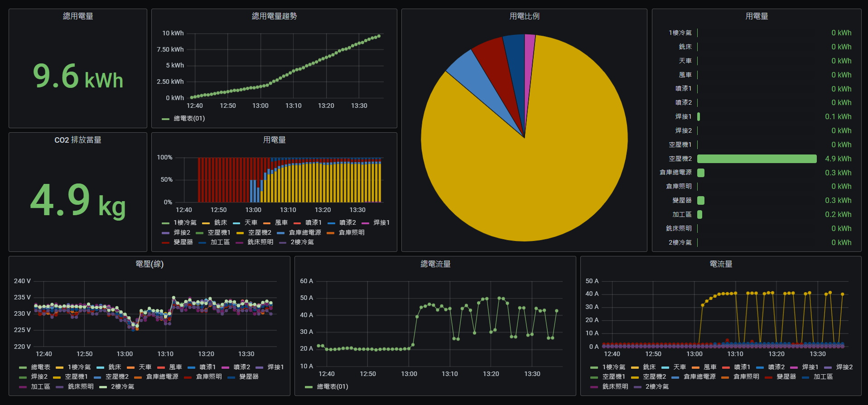This screenshot has height=405, width=868.
Task: Toggle 總電表 series in 電壓(線) legend
Action: click(40, 367)
